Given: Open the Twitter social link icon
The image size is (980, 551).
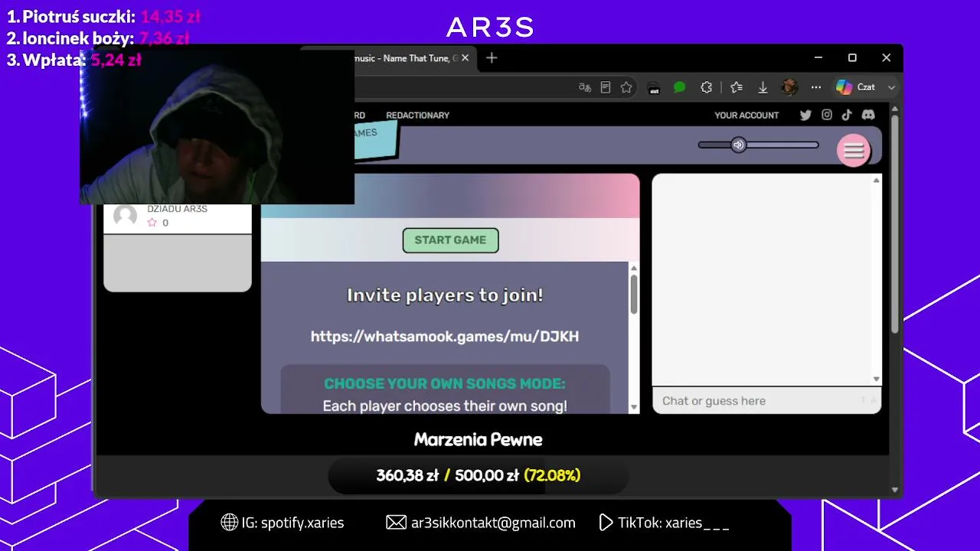Looking at the screenshot, I should click(x=805, y=115).
